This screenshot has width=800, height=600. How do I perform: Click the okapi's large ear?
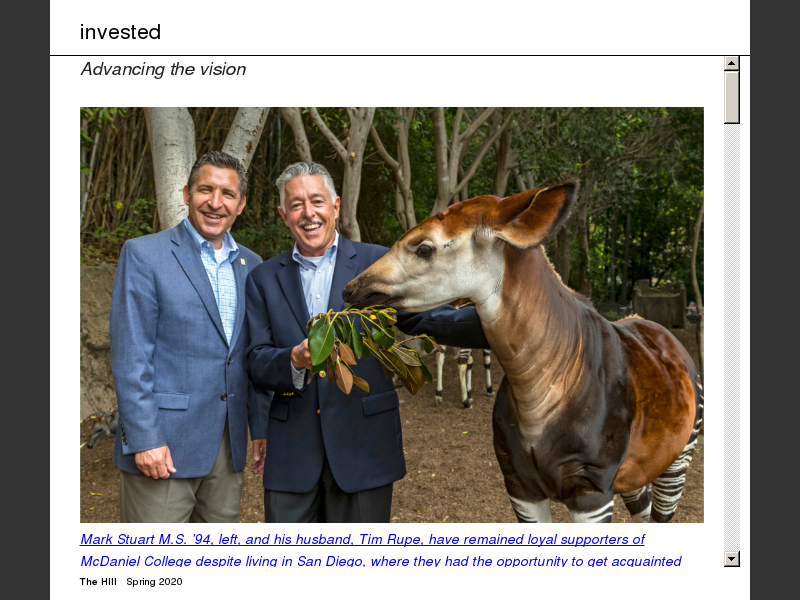point(536,212)
